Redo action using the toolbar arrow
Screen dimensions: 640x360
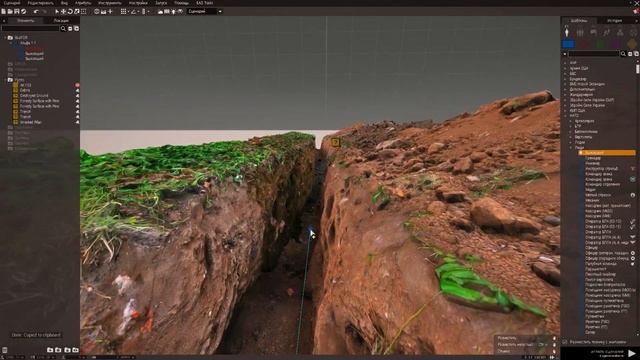[x=44, y=11]
